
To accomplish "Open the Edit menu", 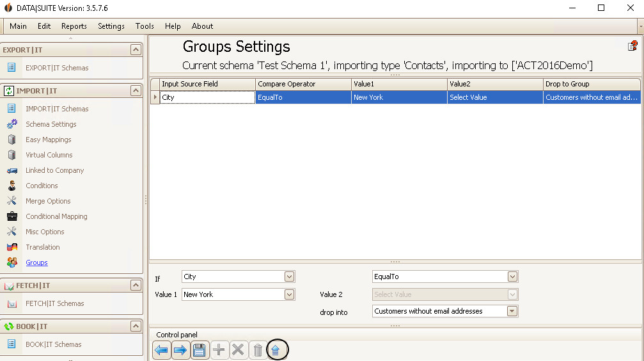I will [x=44, y=26].
